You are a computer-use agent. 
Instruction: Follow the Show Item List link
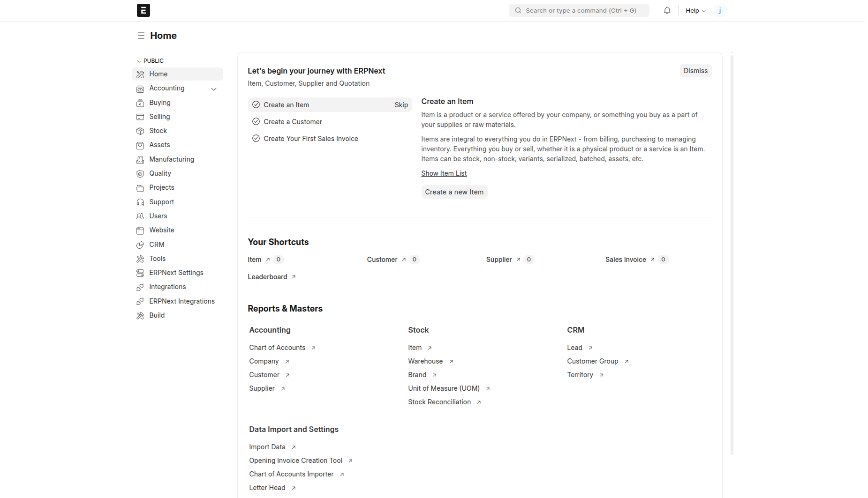(x=444, y=173)
